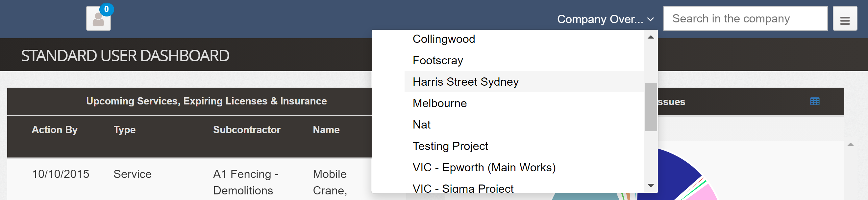Screen dimensions: 868x200
Task: Expand the Company Overview dropdown
Action: pos(605,19)
